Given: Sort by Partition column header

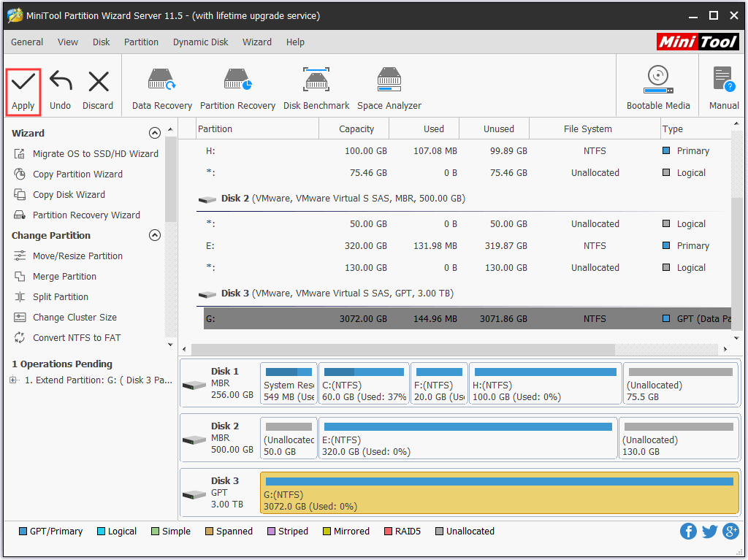Looking at the screenshot, I should [x=258, y=129].
